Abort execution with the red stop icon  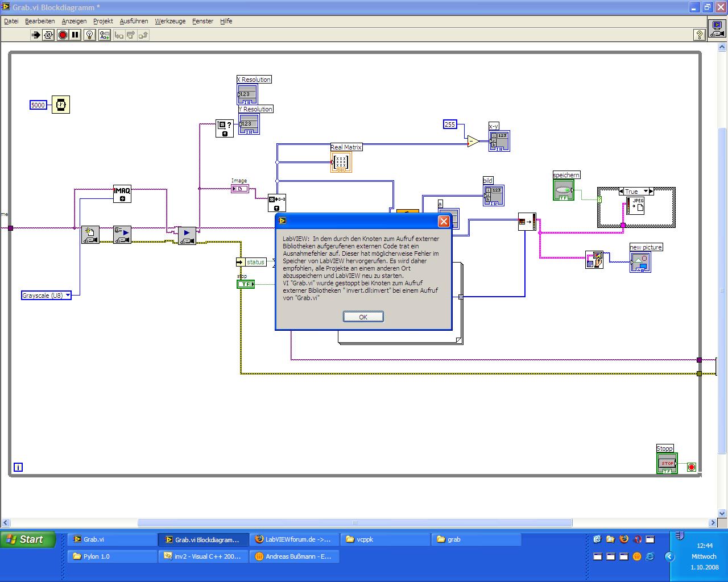pos(63,35)
